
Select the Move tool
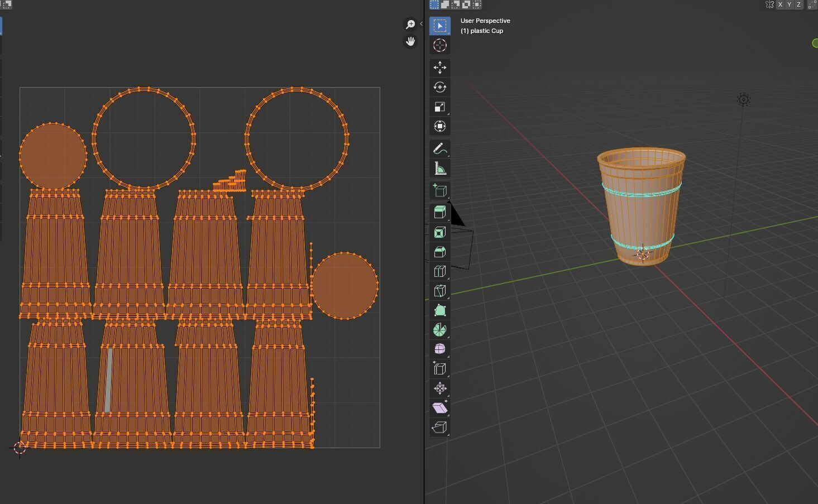[x=440, y=68]
